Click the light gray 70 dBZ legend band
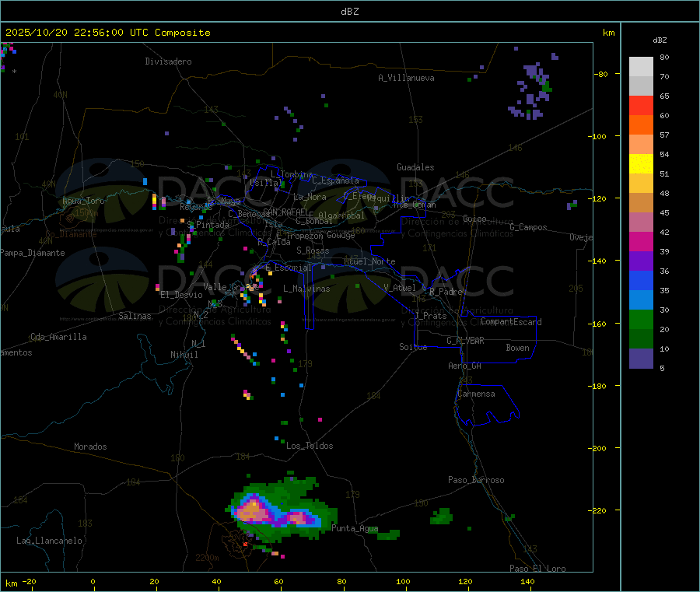The image size is (700, 592). pyautogui.click(x=641, y=86)
